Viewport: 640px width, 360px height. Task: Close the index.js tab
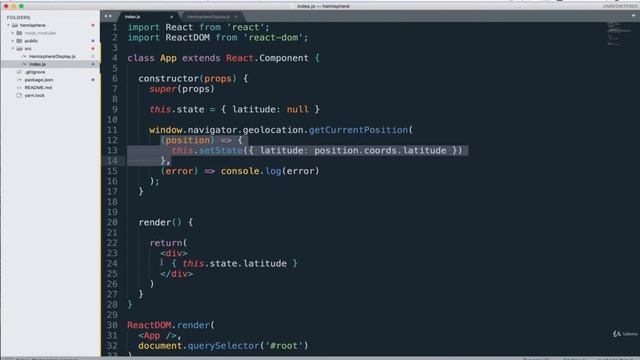[171, 17]
